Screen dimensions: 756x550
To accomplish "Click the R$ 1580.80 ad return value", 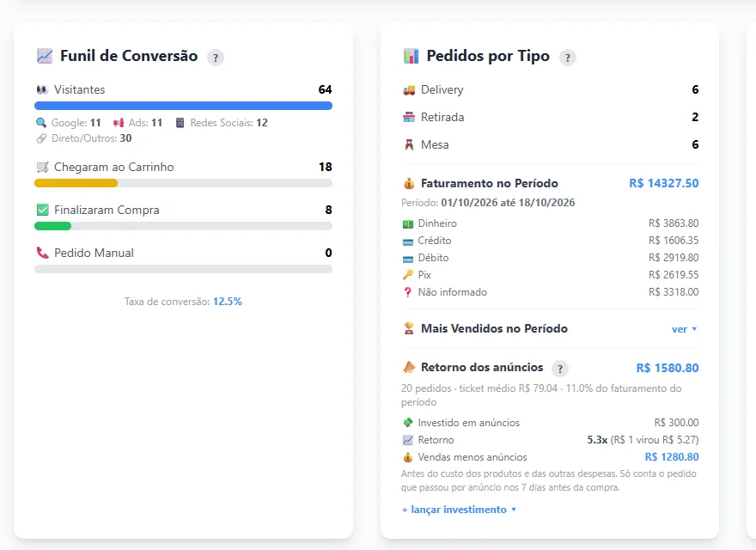I will 668,368.
